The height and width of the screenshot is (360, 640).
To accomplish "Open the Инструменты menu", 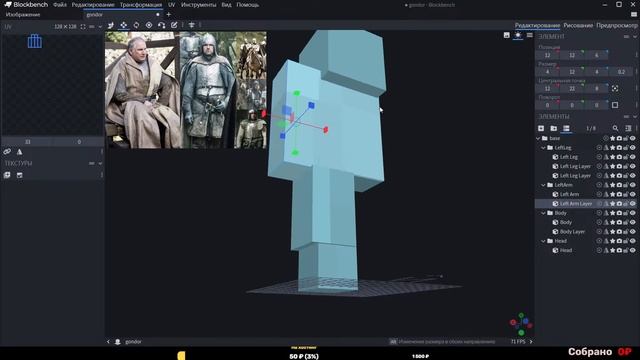I will pyautogui.click(x=198, y=5).
